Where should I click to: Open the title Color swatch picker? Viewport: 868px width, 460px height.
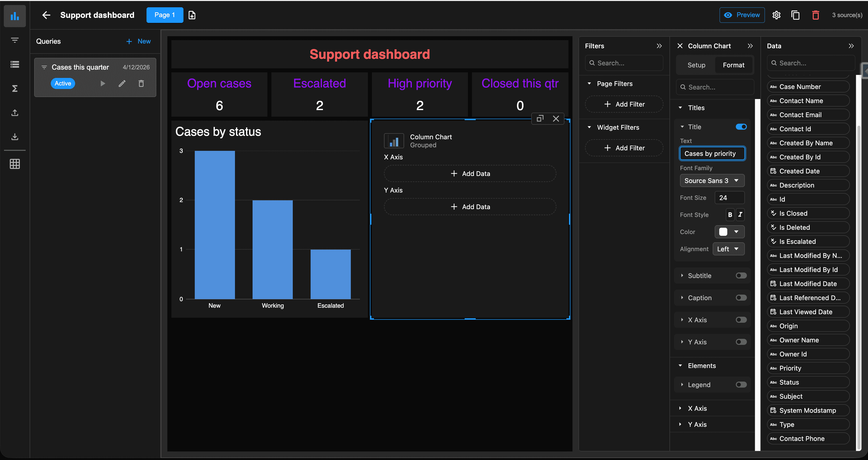729,232
